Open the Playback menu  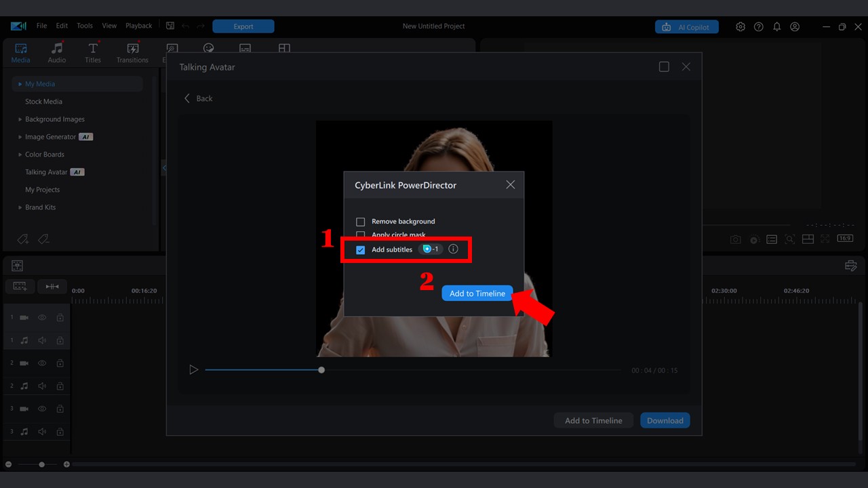click(x=138, y=26)
